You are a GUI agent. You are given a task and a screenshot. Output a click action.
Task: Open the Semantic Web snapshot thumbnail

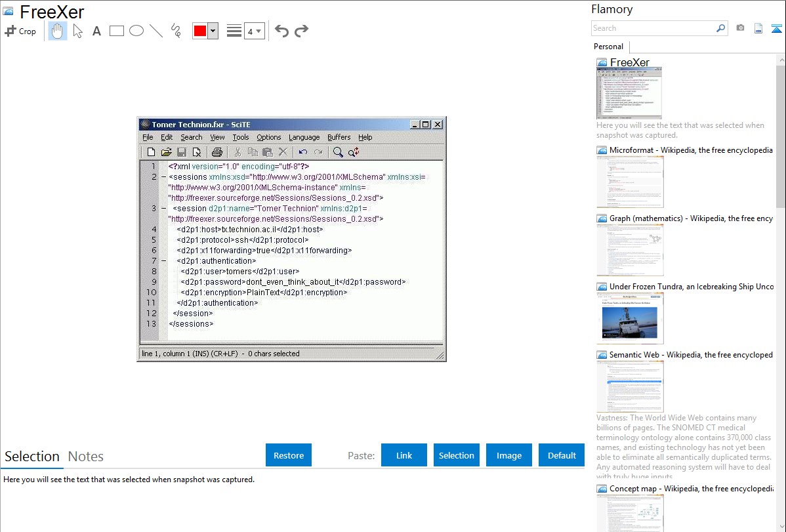pyautogui.click(x=630, y=386)
